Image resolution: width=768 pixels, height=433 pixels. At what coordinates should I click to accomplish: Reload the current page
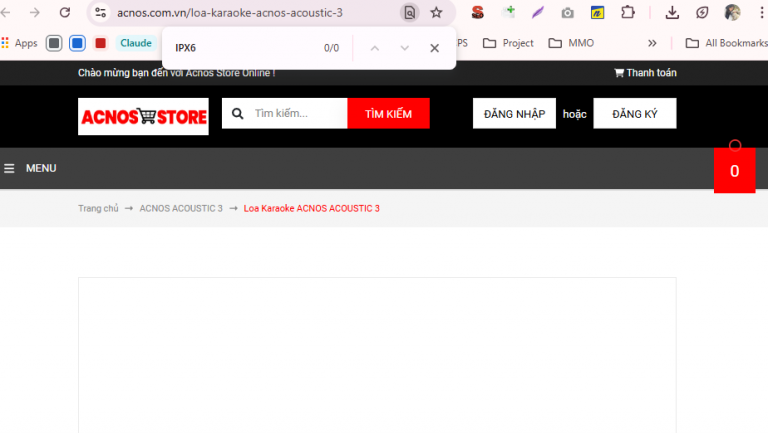[65, 13]
